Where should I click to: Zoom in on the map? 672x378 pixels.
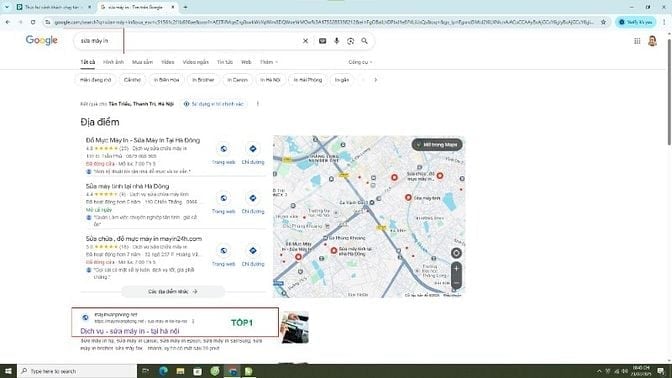(456, 269)
